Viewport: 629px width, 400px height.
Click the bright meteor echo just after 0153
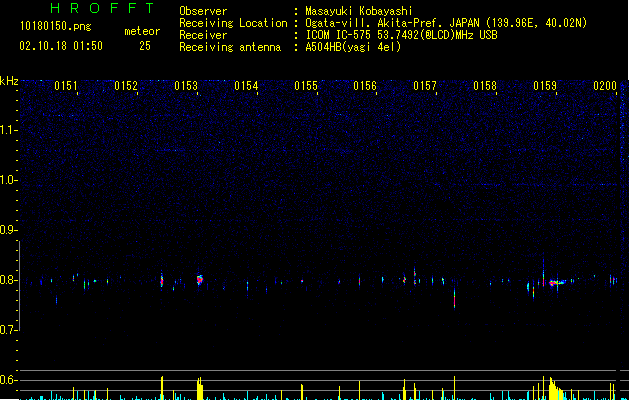tap(200, 279)
